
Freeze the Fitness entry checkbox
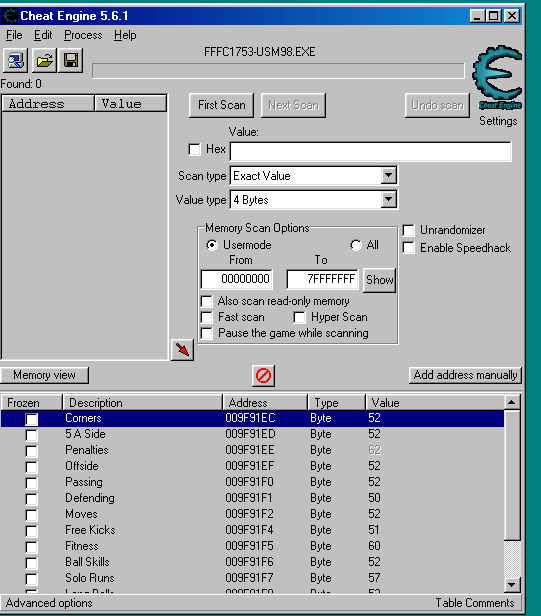point(31,547)
